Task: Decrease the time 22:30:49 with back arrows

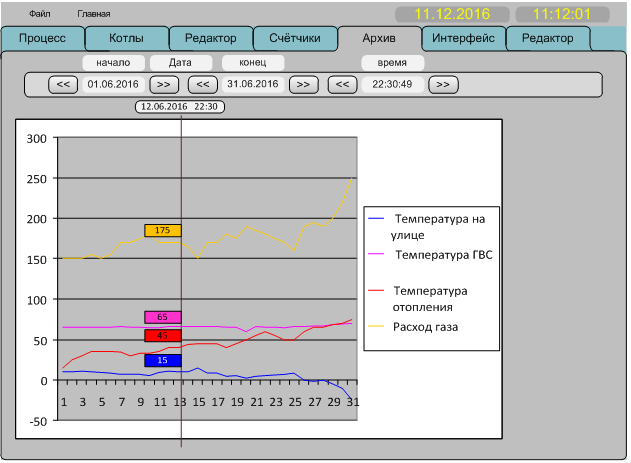Action: (x=341, y=84)
